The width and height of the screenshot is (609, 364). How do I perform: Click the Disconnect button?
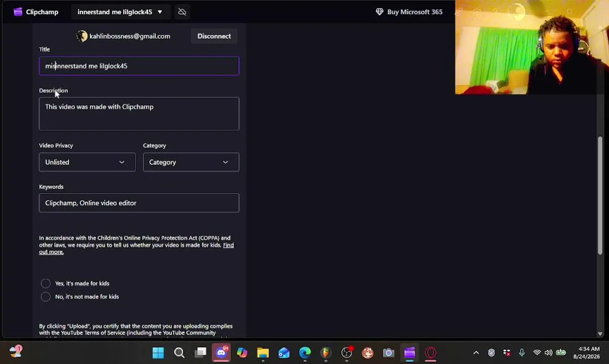click(214, 36)
